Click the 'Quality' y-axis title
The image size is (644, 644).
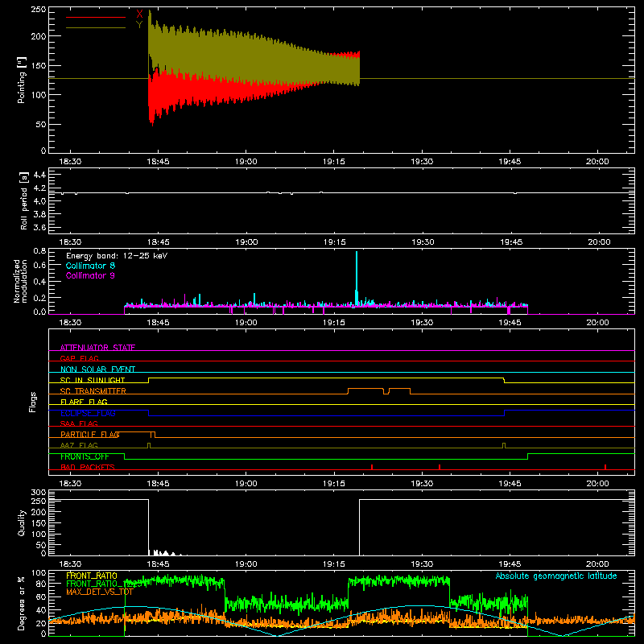point(22,522)
